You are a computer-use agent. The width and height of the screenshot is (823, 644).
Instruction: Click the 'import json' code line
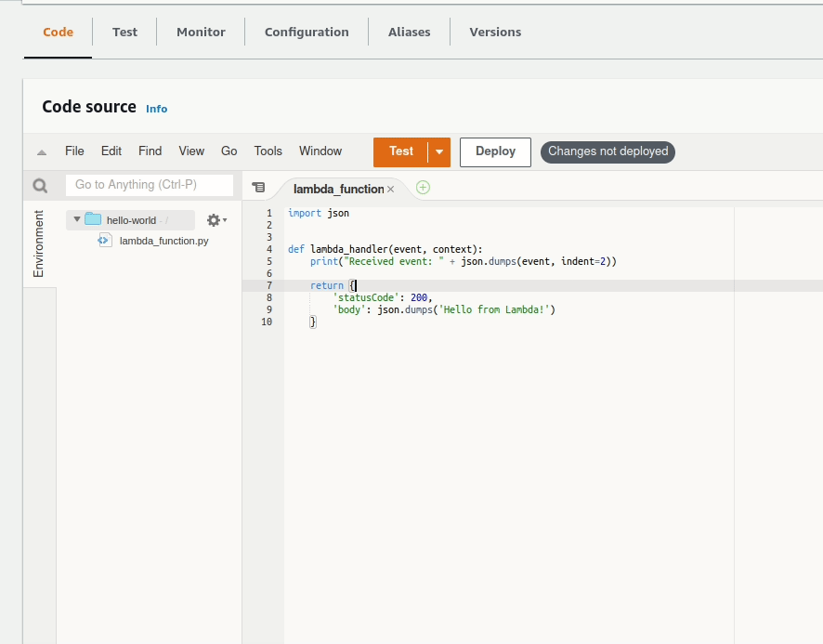319,213
